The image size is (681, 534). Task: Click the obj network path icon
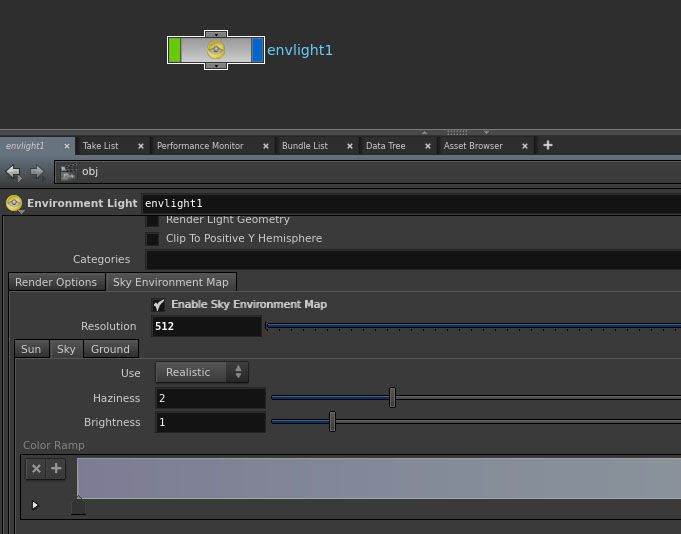(68, 172)
